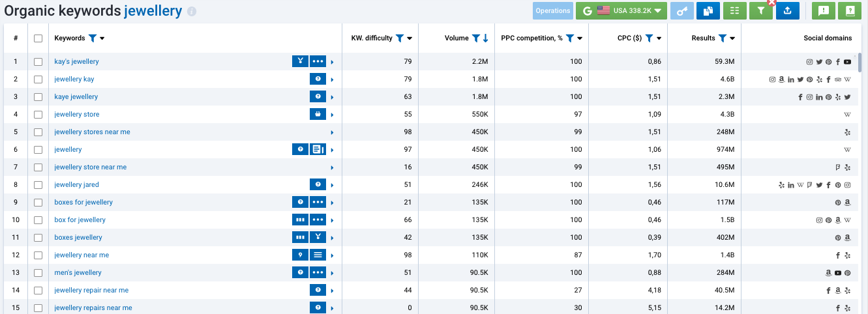This screenshot has width=868, height=314.
Task: Remove filters with the red X badge
Action: 771,3
